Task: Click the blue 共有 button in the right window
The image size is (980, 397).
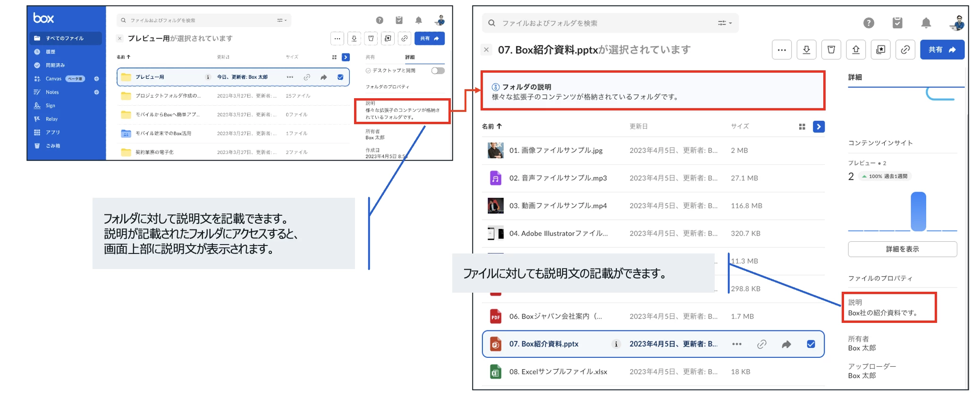Action: coord(942,50)
